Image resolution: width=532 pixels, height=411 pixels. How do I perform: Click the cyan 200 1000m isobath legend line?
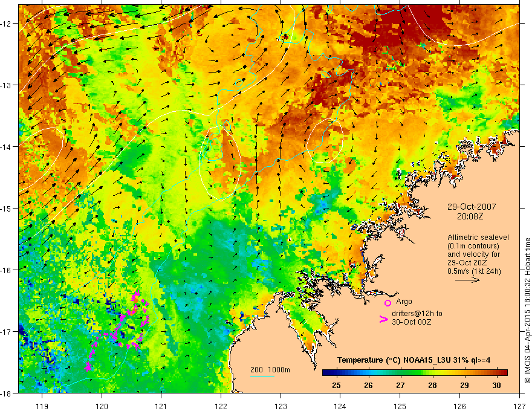[x=262, y=376]
